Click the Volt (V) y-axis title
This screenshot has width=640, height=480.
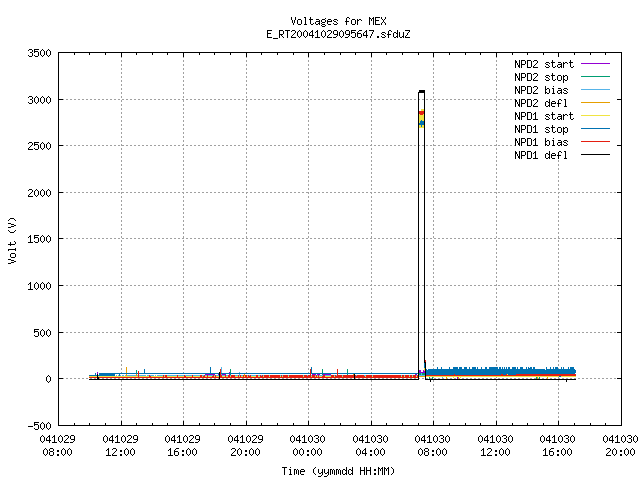pyautogui.click(x=12, y=240)
